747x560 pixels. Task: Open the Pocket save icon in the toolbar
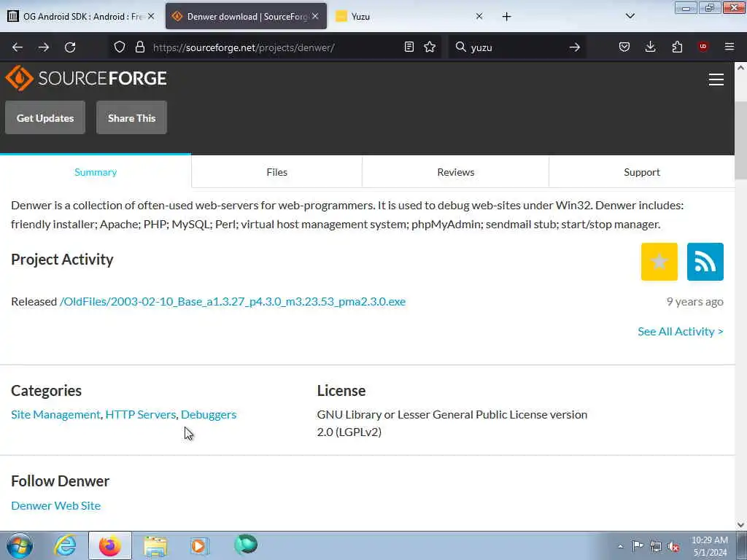(x=624, y=47)
